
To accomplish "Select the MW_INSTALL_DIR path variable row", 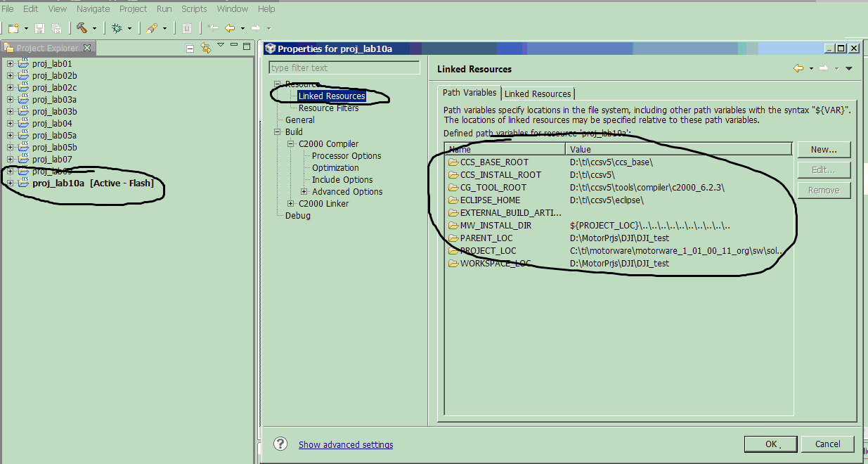I will pos(618,225).
